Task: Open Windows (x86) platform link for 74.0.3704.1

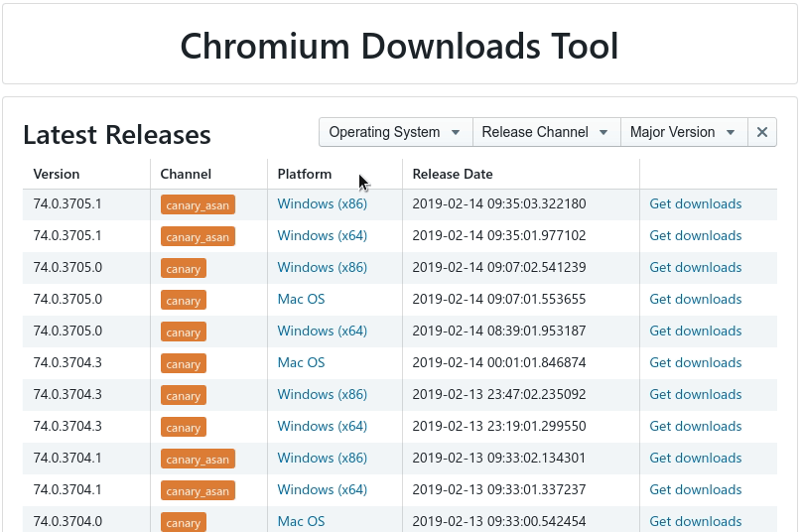Action: coord(322,459)
